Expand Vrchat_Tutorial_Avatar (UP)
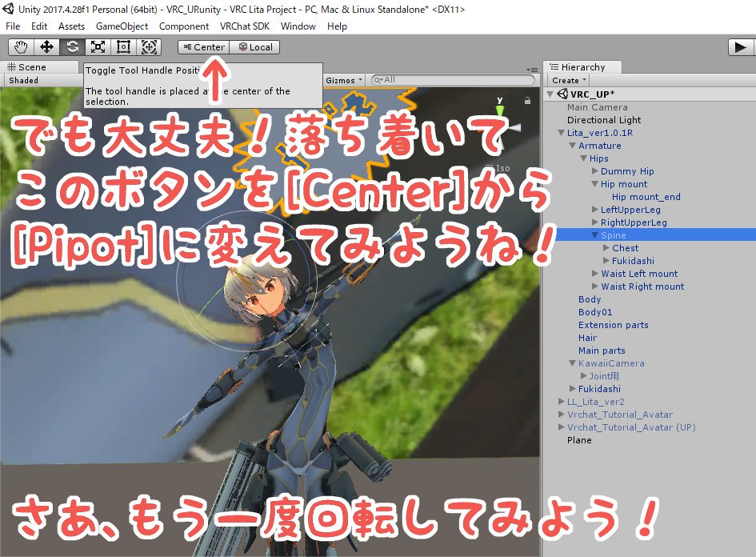Image resolution: width=756 pixels, height=557 pixels. coord(562,427)
